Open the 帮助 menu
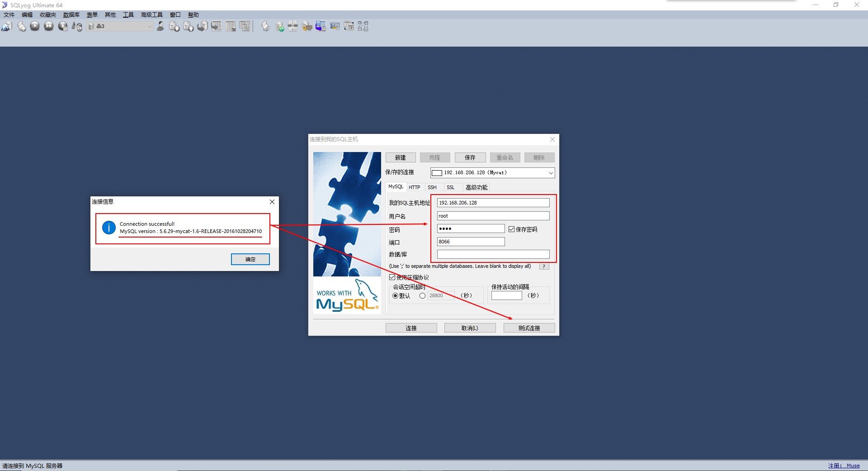The height and width of the screenshot is (471, 868). click(x=193, y=15)
